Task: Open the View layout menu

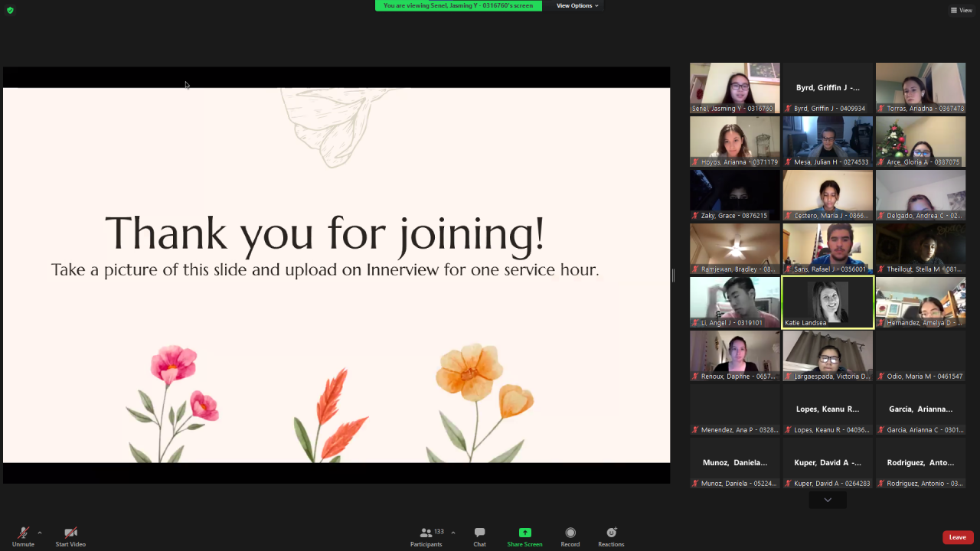Action: pos(962,10)
